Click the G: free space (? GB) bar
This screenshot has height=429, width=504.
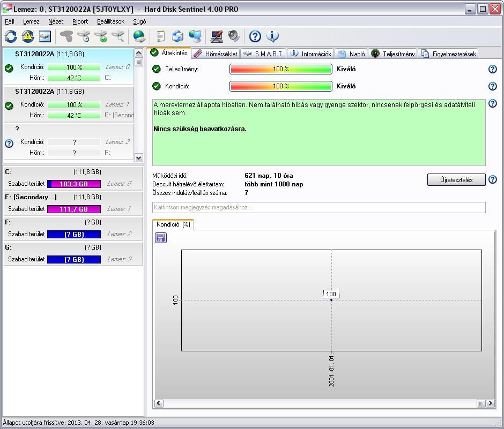pyautogui.click(x=74, y=259)
